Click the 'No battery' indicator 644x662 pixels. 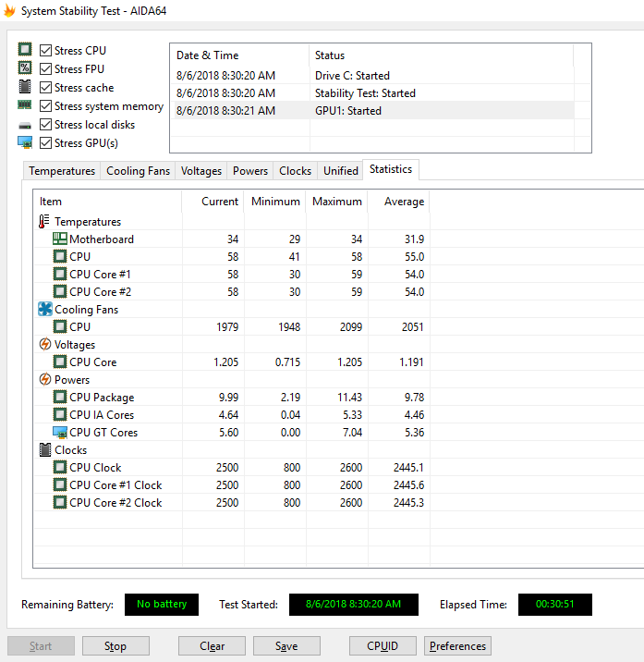[162, 604]
